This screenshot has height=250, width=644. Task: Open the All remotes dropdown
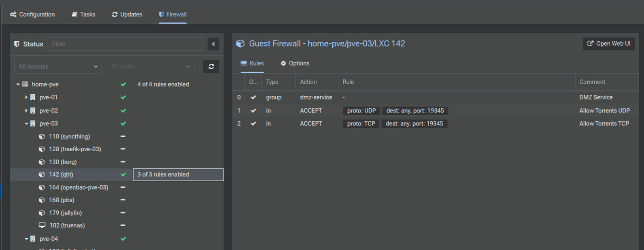click(x=58, y=67)
